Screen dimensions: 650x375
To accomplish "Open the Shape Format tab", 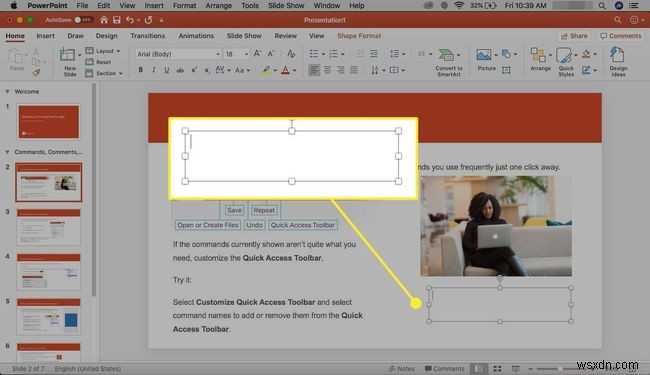I will [x=359, y=36].
